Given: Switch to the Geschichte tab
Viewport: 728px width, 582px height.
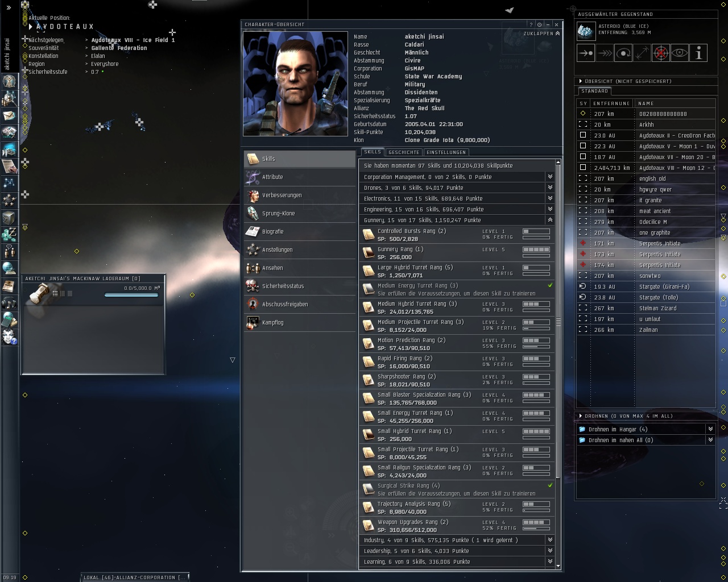Looking at the screenshot, I should [404, 152].
